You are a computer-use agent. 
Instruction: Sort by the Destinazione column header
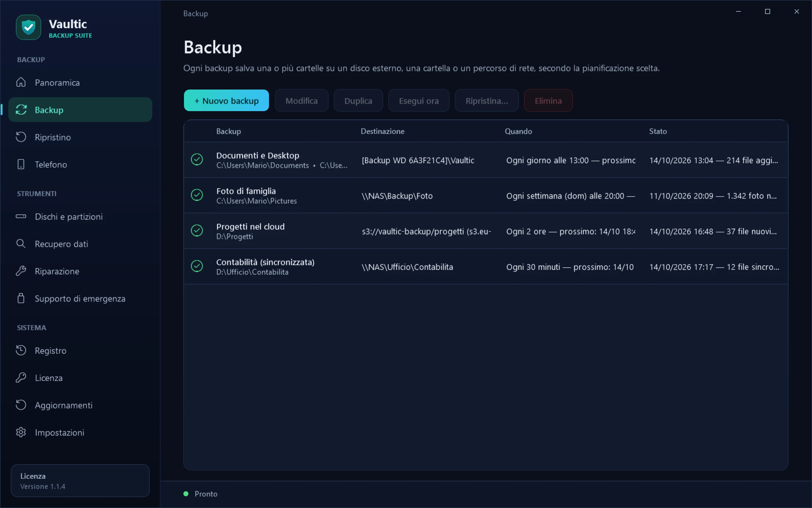click(x=383, y=131)
